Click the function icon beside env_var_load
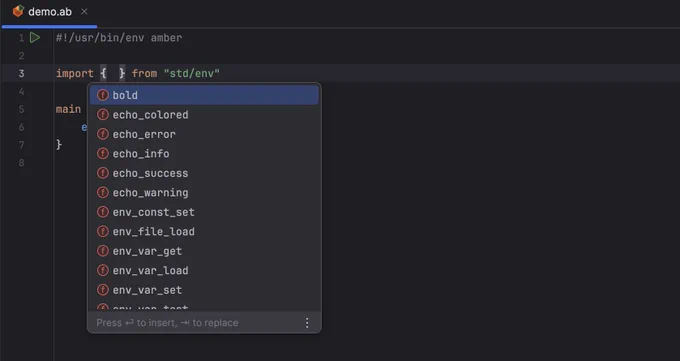 pyautogui.click(x=103, y=271)
